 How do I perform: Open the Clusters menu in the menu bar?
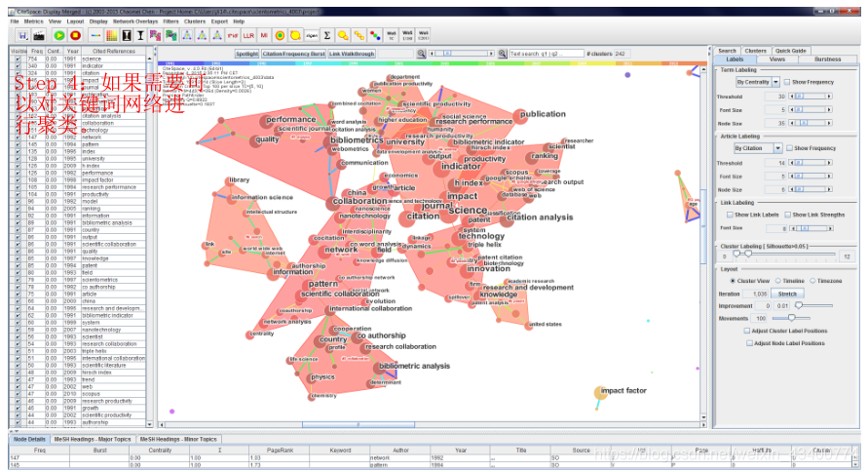(195, 21)
